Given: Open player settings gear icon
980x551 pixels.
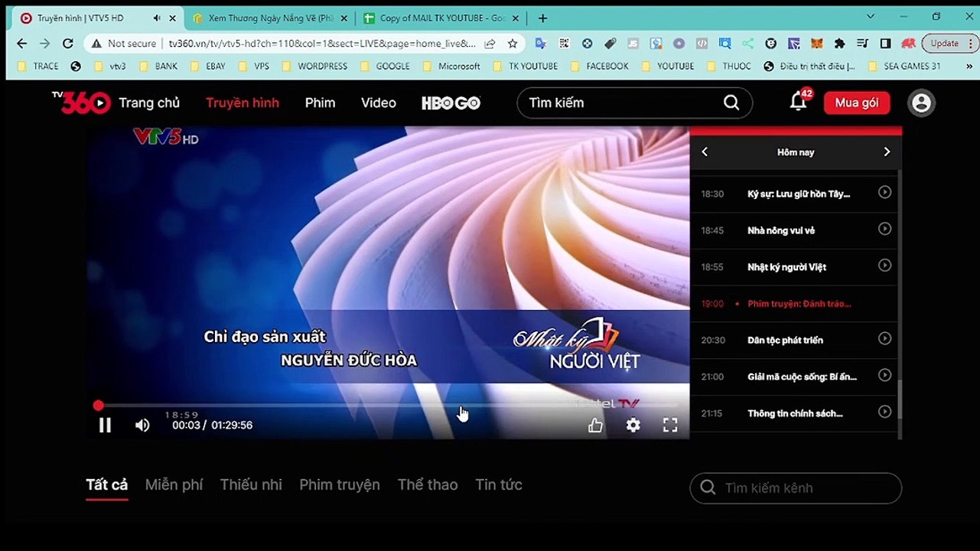Looking at the screenshot, I should point(633,425).
